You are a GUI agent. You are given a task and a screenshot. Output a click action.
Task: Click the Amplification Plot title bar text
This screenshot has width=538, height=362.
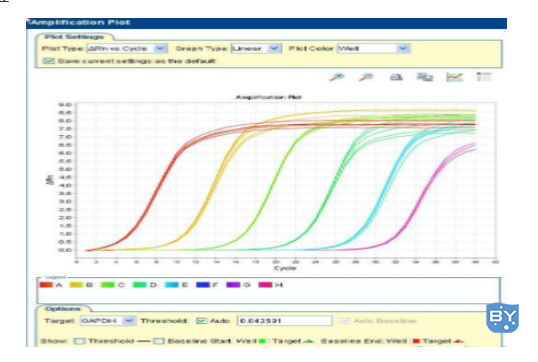pyautogui.click(x=80, y=23)
